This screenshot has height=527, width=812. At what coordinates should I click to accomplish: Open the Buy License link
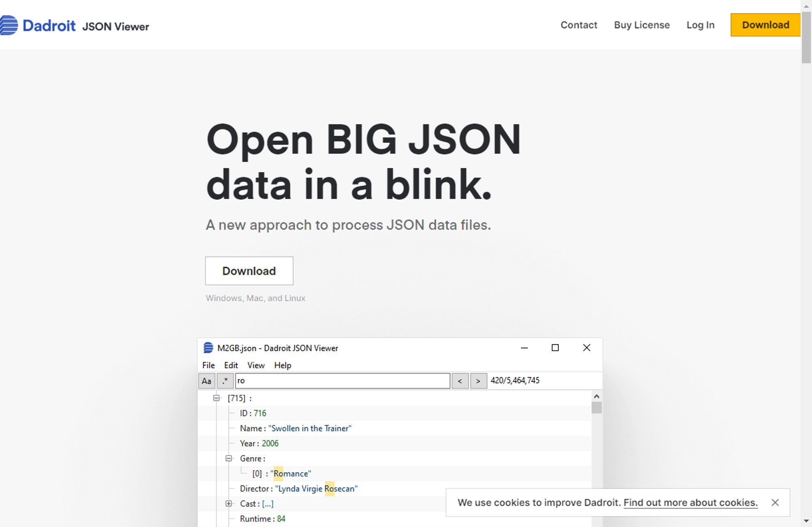pos(642,25)
